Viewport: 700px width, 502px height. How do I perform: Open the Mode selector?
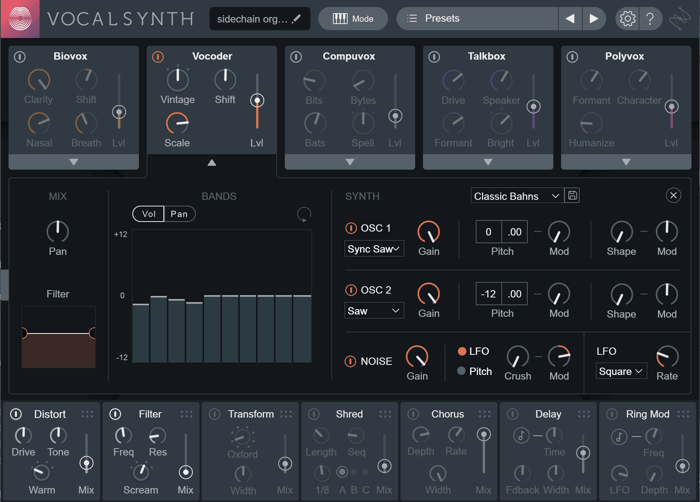pyautogui.click(x=353, y=19)
